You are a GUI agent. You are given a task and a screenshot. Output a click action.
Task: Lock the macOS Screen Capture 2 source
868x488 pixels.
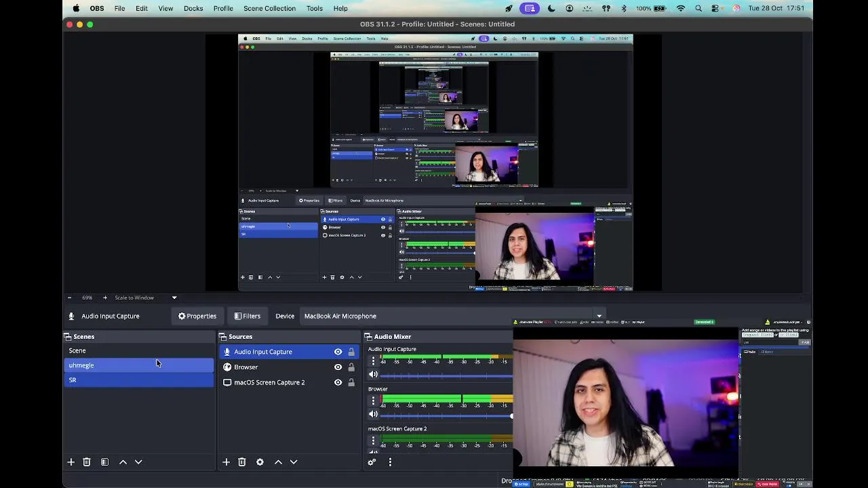351,382
